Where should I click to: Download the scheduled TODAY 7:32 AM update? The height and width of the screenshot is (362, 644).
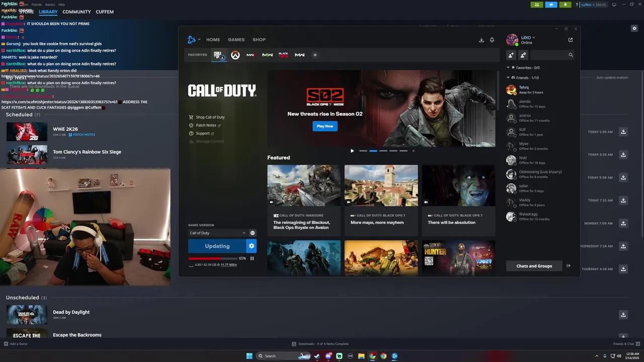(x=623, y=200)
